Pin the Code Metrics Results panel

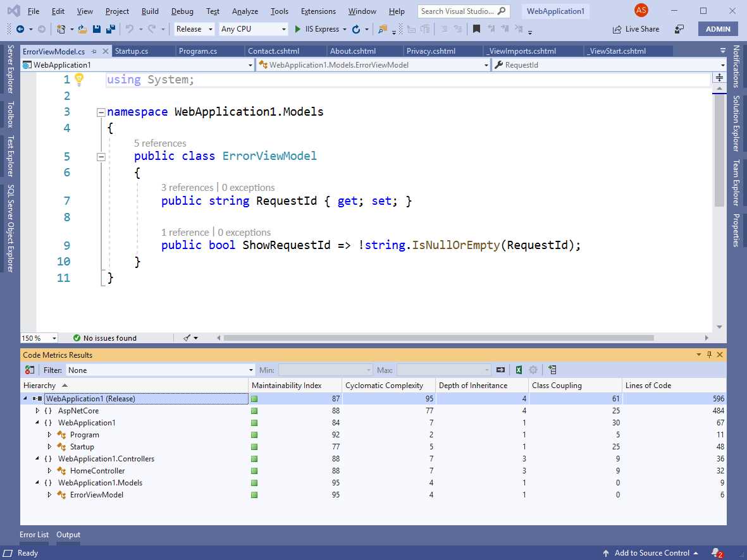[x=710, y=355]
